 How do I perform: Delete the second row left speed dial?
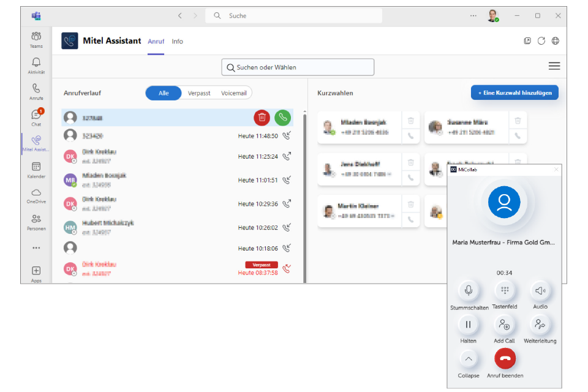(410, 162)
